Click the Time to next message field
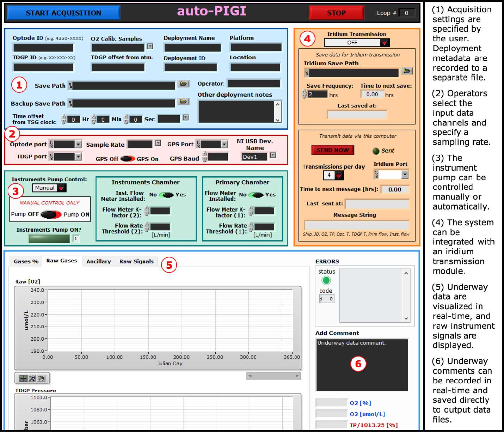 coord(395,189)
